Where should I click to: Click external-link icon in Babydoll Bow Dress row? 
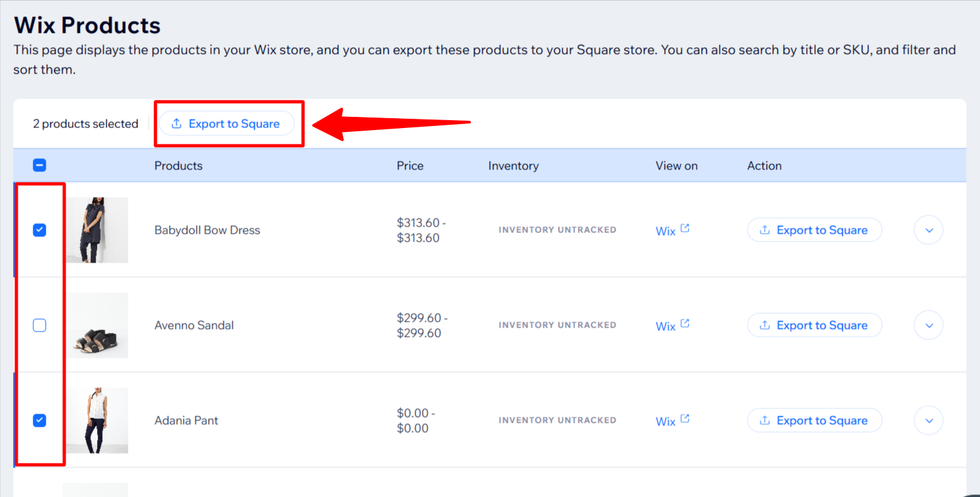(x=685, y=228)
